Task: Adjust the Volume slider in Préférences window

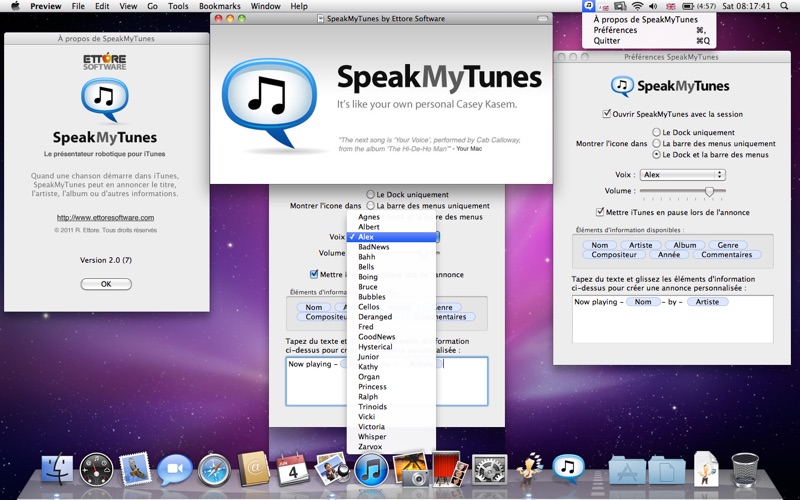Action: point(709,191)
